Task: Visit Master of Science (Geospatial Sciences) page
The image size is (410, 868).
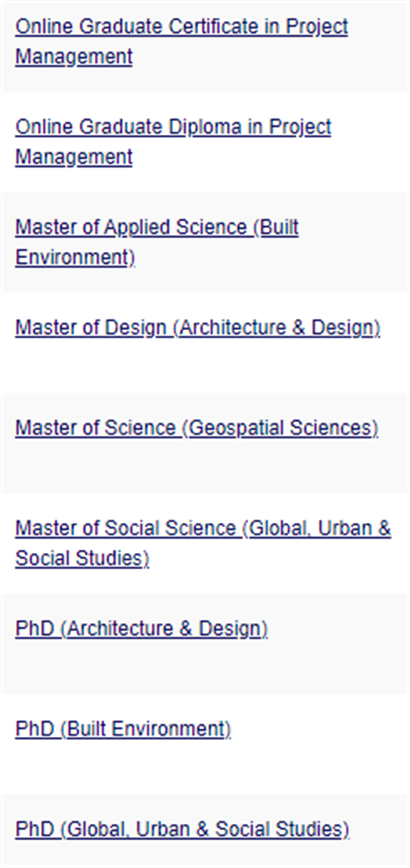Action: coord(197,428)
